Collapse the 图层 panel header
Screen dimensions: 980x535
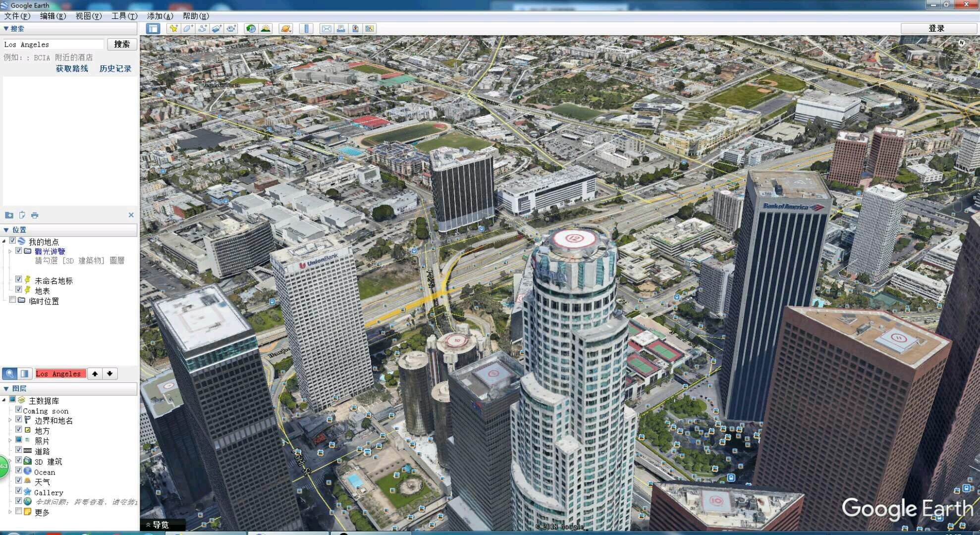6,389
